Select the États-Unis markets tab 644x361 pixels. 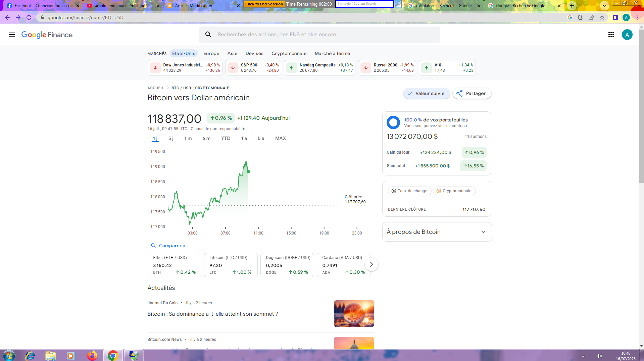[x=184, y=53]
